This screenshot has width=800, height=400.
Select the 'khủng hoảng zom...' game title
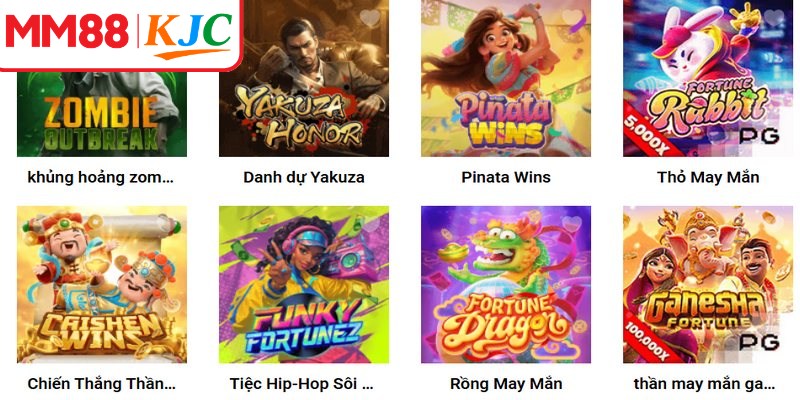point(101,178)
